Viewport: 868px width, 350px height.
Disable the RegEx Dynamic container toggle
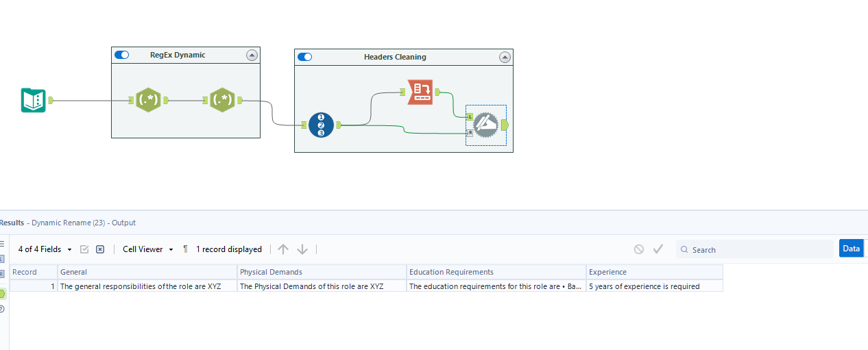pos(122,55)
